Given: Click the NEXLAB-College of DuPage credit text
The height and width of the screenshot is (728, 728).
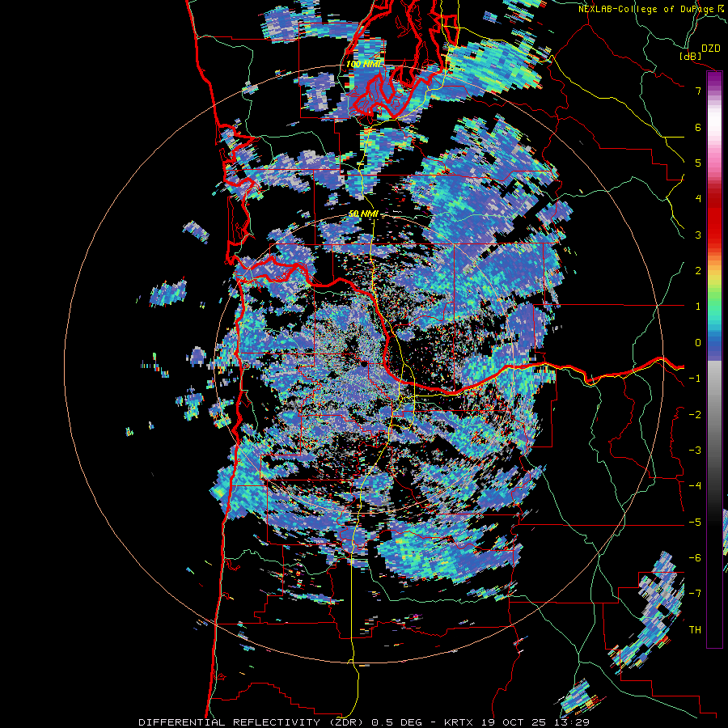Looking at the screenshot, I should click(x=646, y=9).
